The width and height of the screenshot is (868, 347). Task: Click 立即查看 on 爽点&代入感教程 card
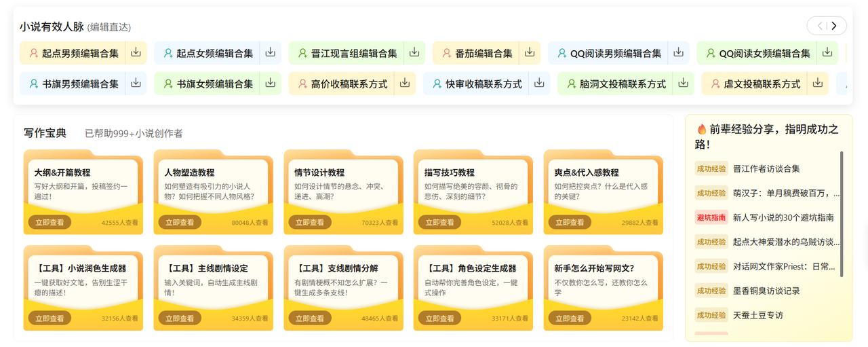(570, 223)
